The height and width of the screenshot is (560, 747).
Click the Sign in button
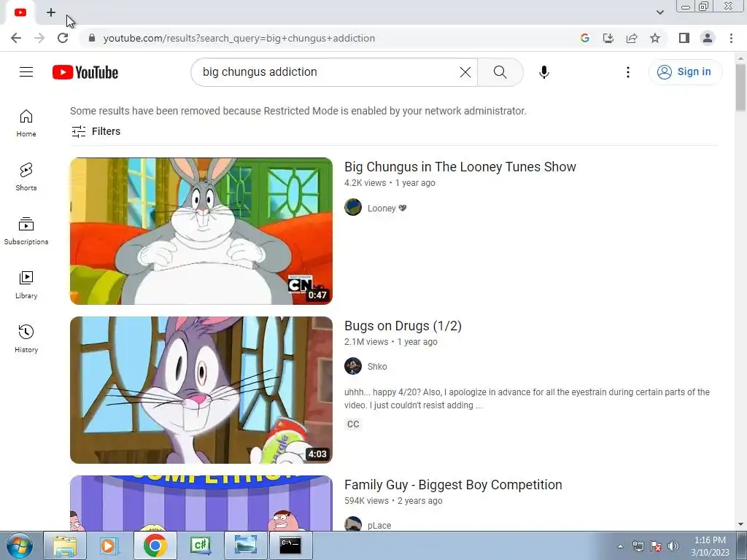[685, 72]
